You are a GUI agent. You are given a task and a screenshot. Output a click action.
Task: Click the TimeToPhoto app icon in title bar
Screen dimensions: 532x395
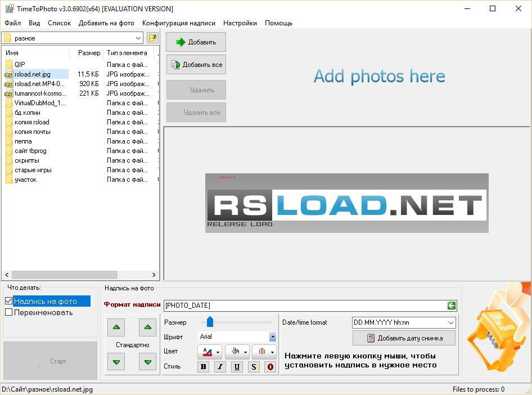[x=9, y=8]
